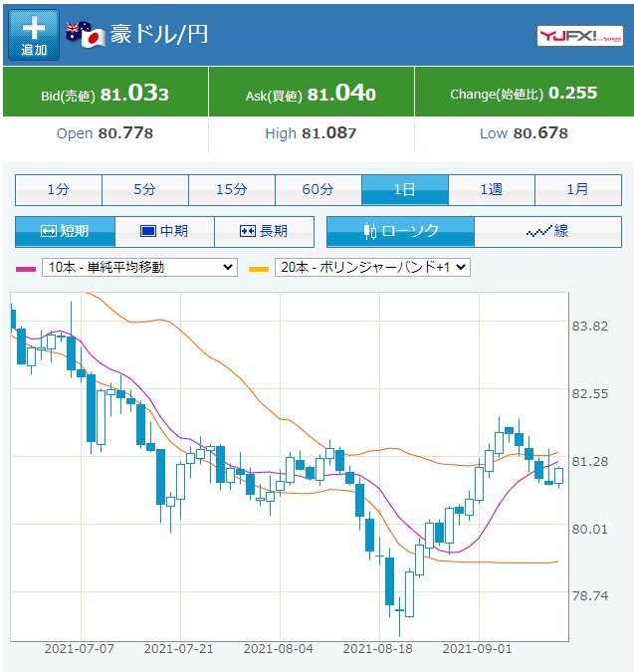Click the 2021-09-01 date axis label

[477, 649]
